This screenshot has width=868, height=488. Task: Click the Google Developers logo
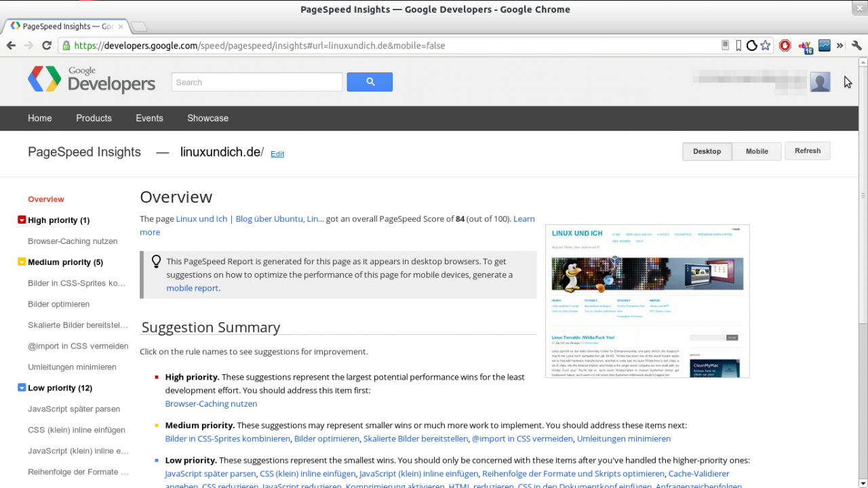click(x=92, y=79)
